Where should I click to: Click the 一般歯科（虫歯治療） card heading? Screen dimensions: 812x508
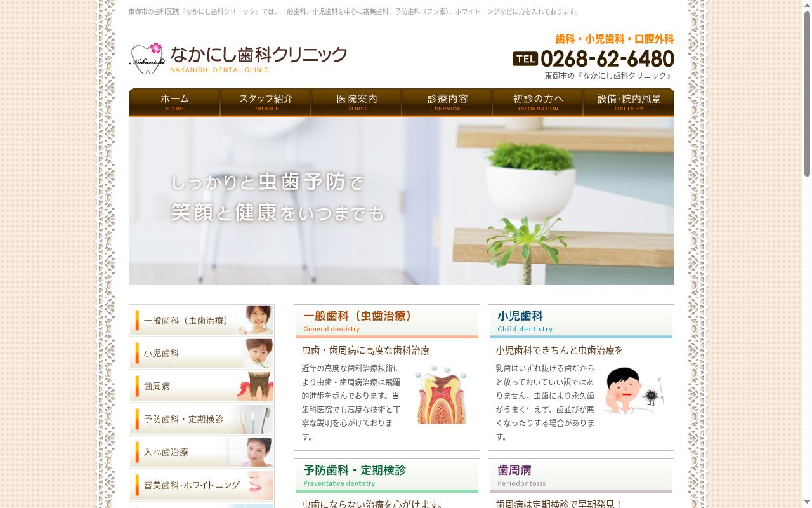pos(387,321)
